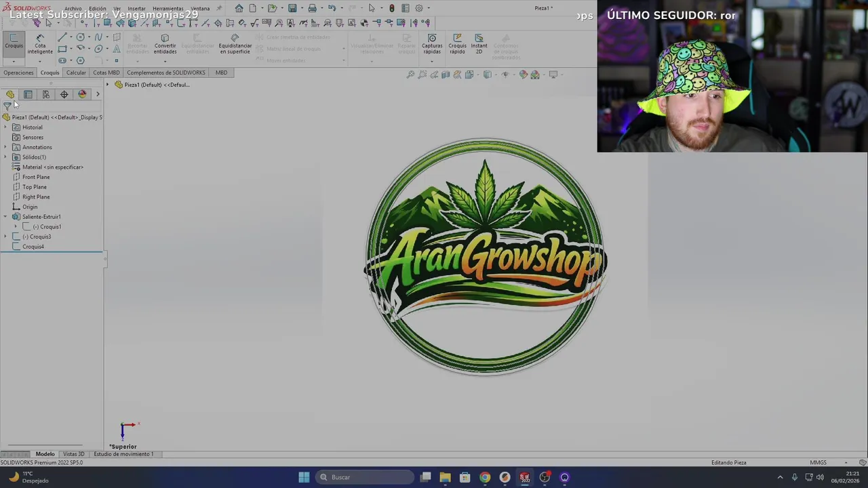Open dropdown arrow under Convertir entidades

(x=165, y=62)
